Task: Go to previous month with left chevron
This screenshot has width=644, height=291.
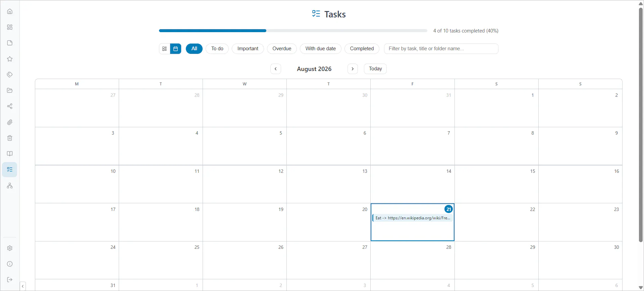Action: pyautogui.click(x=276, y=69)
